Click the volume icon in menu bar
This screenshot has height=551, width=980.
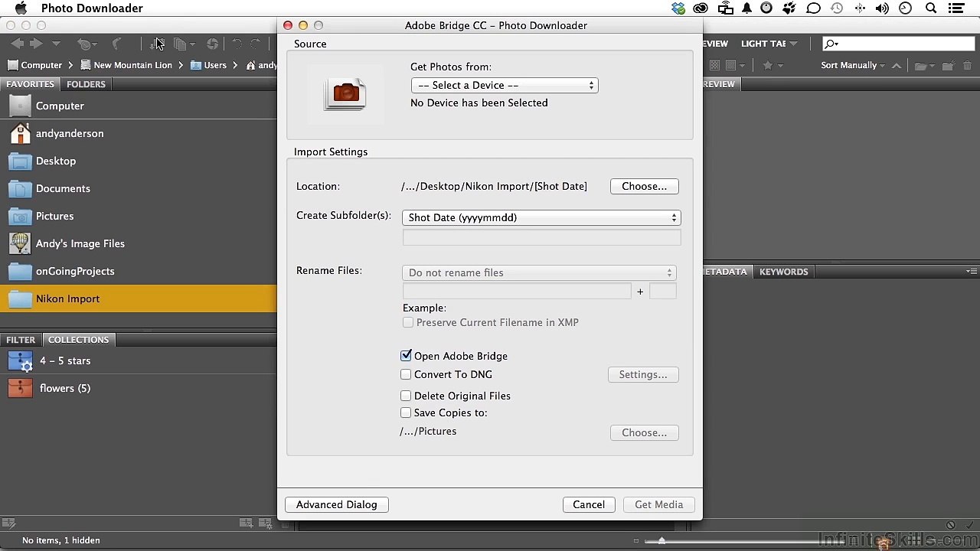882,8
